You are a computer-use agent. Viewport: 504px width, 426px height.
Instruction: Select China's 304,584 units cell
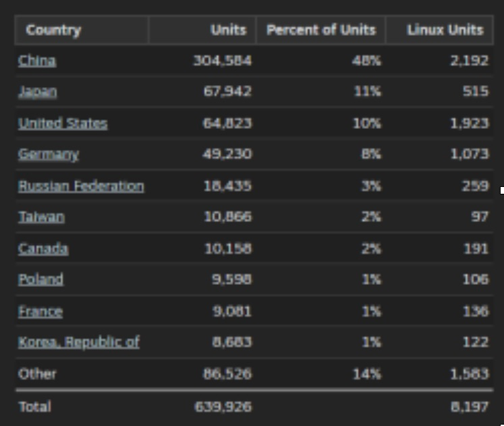(x=222, y=61)
